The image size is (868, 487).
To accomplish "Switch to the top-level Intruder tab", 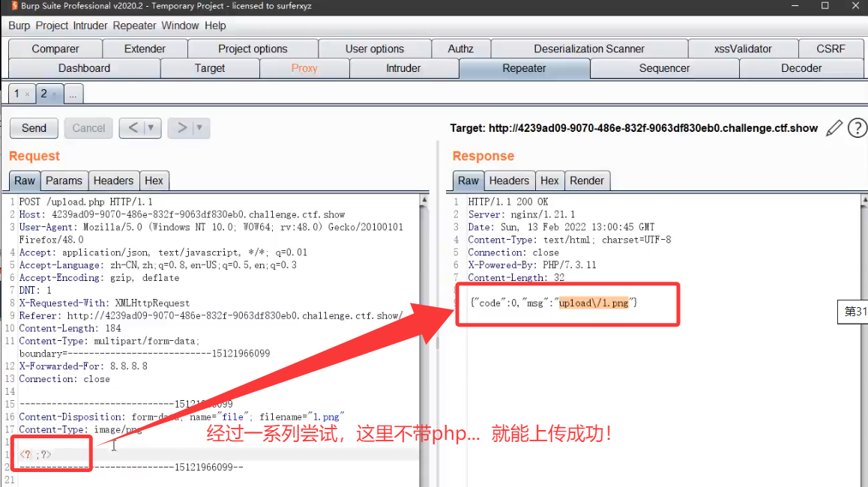I will click(x=403, y=68).
